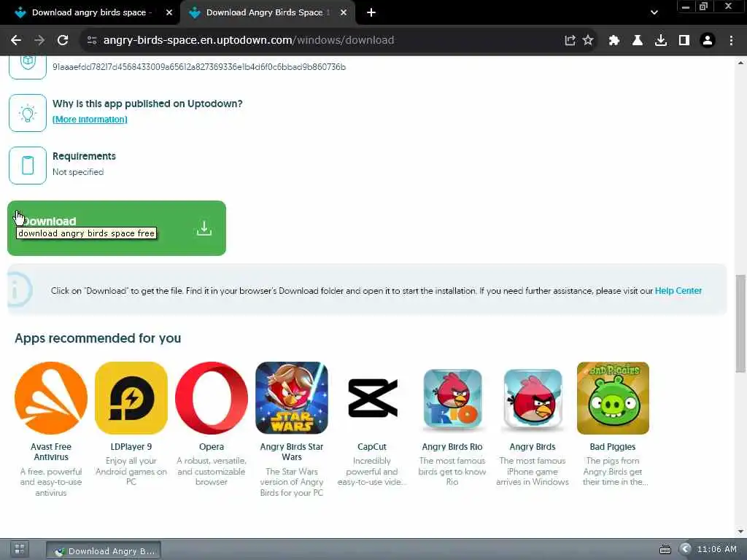The image size is (747, 560).
Task: Open the Angry Birds Star Wars icon
Action: (x=292, y=398)
